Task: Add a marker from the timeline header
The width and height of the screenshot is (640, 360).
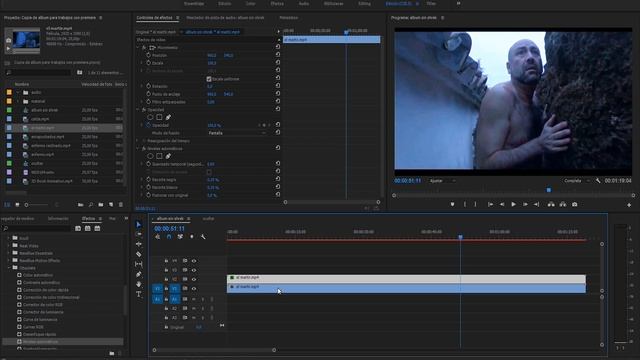Action: (191, 237)
